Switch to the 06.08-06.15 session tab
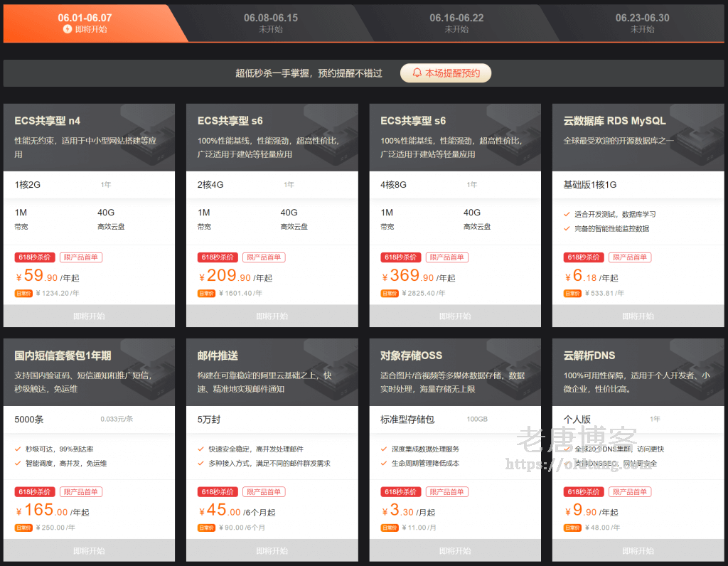The height and width of the screenshot is (566, 728). pos(270,23)
